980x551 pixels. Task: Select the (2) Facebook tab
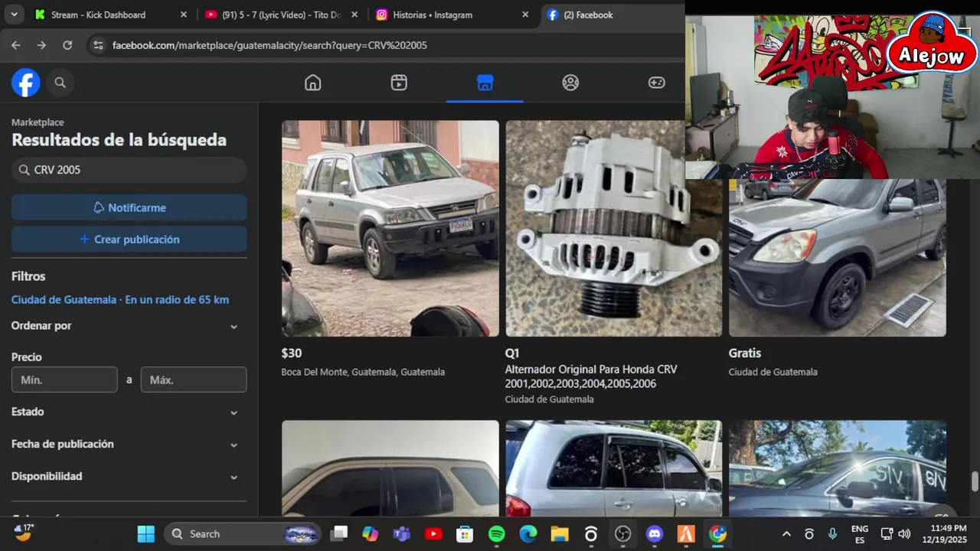(612, 15)
